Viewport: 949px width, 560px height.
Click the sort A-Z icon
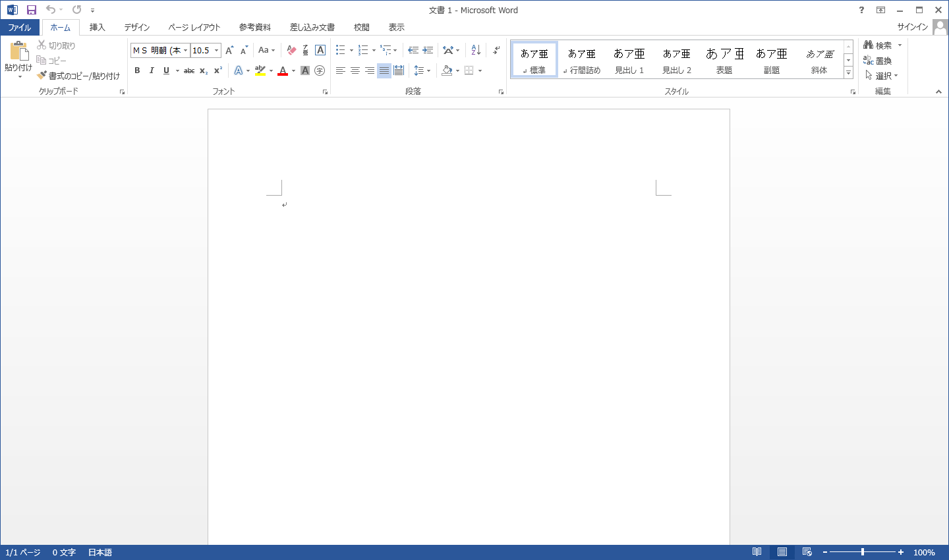[476, 50]
